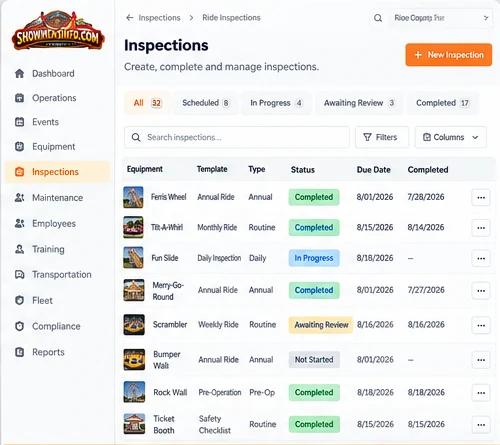This screenshot has height=445, width=500.
Task: Click the Training person icon
Action: [x=20, y=249]
